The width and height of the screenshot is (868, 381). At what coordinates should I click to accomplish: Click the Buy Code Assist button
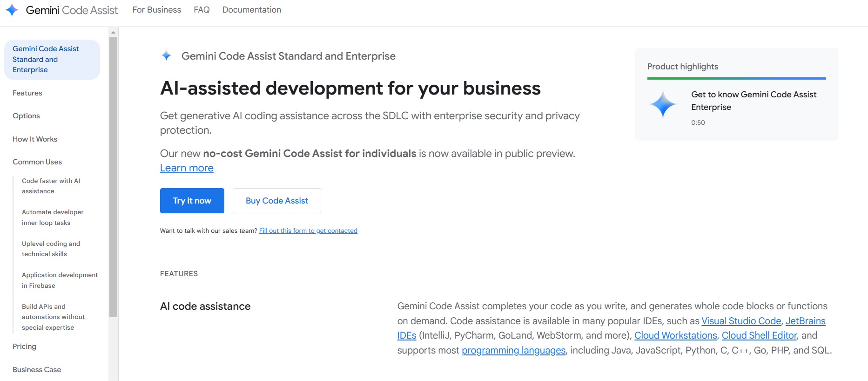pos(277,201)
